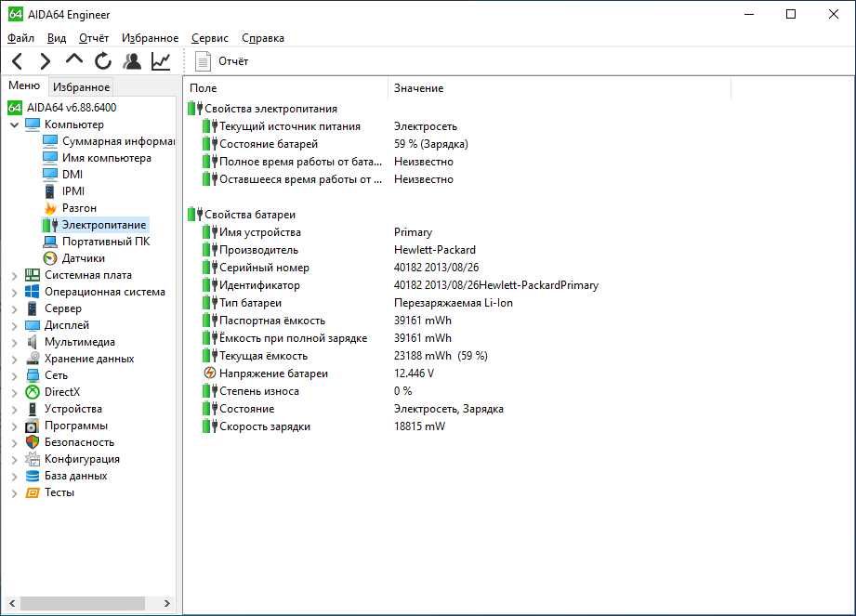Expand the Сервер node
856x616 pixels.
[x=15, y=308]
